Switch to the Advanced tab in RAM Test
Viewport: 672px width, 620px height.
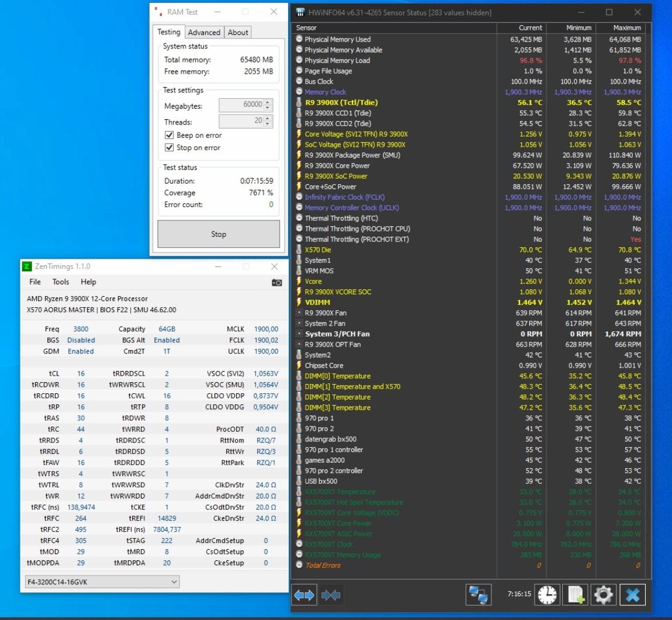pyautogui.click(x=204, y=32)
